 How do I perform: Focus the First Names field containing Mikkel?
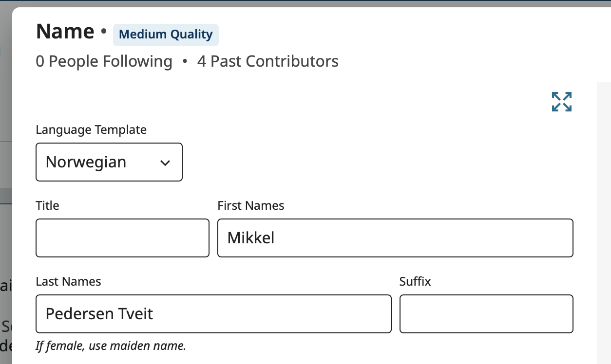coord(395,238)
